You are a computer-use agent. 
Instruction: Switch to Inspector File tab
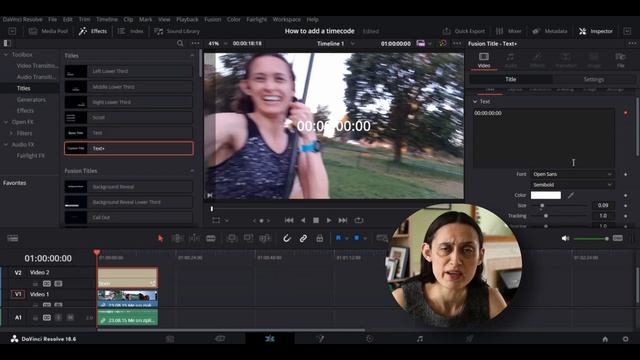click(x=620, y=60)
